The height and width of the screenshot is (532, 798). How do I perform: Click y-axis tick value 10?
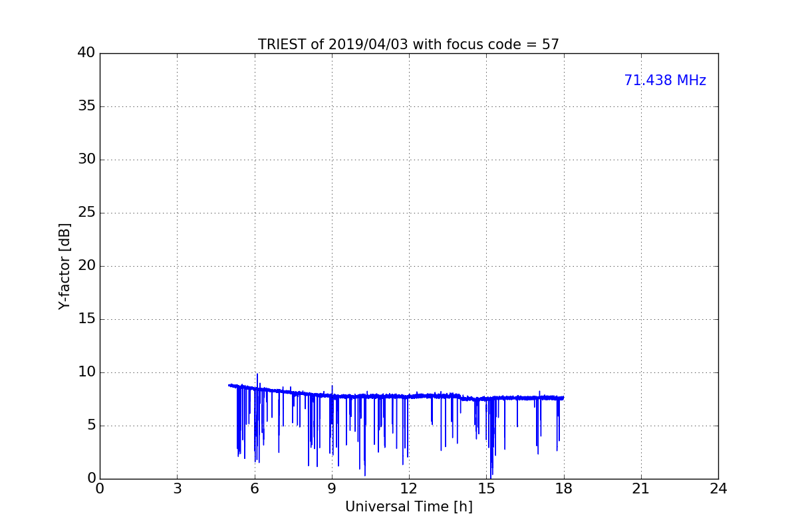tap(86, 372)
